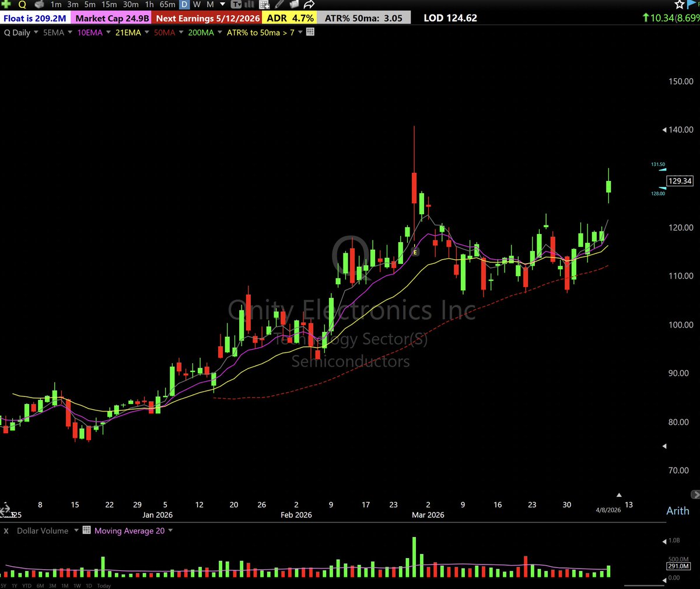This screenshot has width=700, height=589.
Task: Click the note or clip icon beside the pencil
Action: pyautogui.click(x=294, y=4)
